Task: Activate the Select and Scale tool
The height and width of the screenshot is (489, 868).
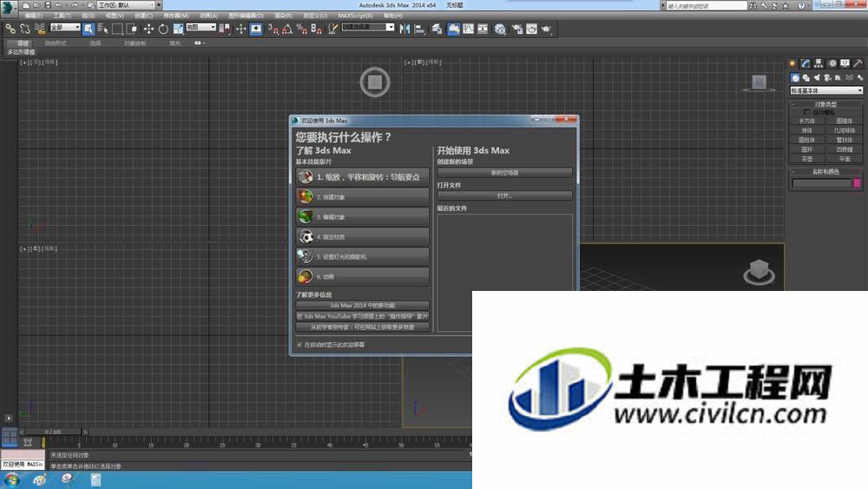Action: tap(178, 29)
